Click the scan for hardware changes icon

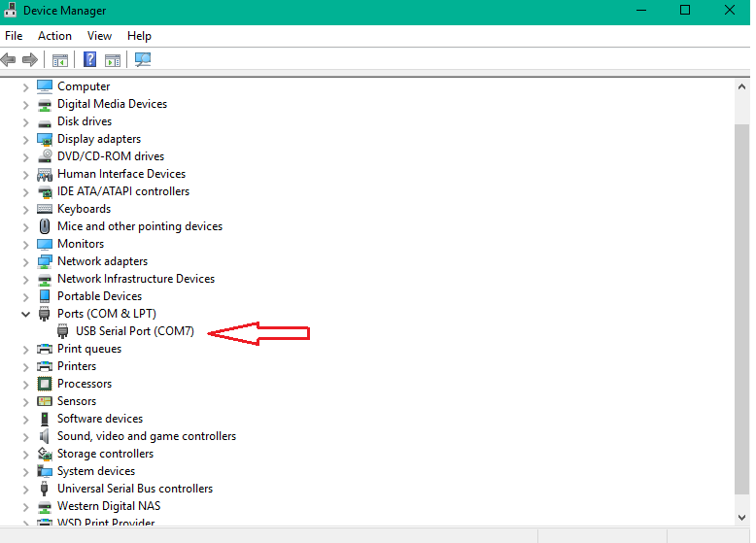(143, 59)
